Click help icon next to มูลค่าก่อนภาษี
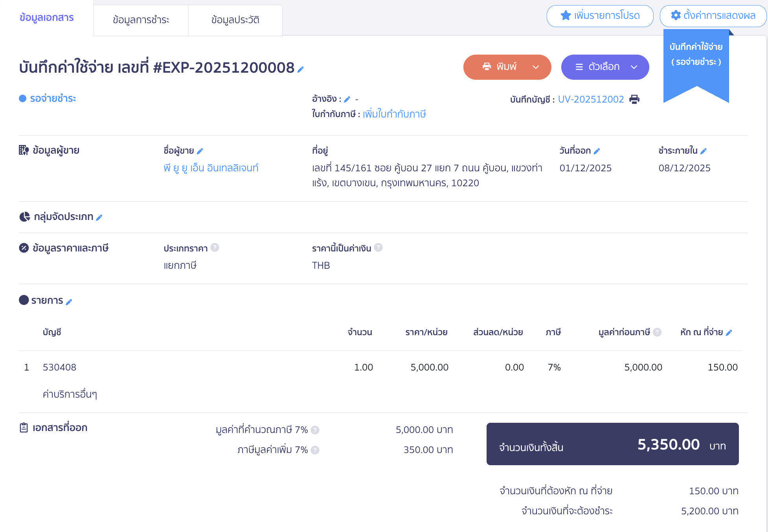The image size is (768, 532). (x=657, y=332)
